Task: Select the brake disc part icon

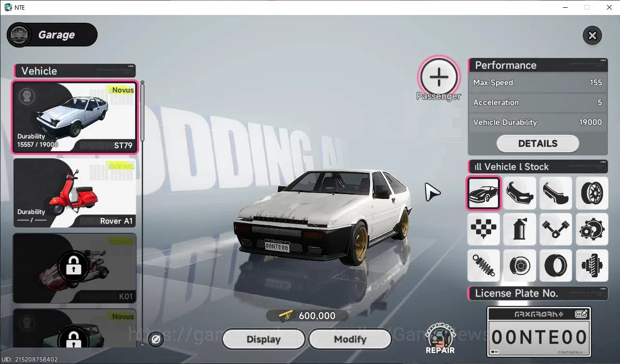Action: (520, 265)
